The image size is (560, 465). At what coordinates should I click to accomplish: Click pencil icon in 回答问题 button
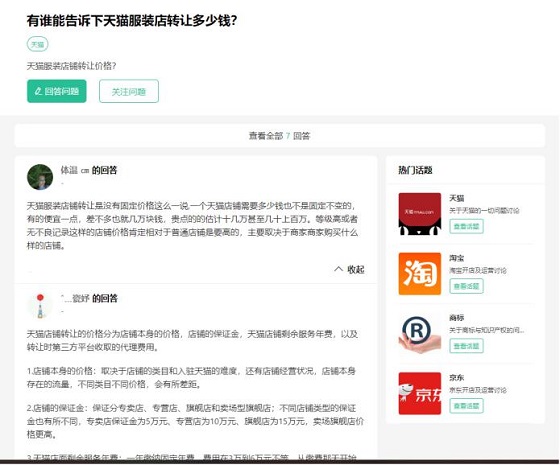pos(38,91)
